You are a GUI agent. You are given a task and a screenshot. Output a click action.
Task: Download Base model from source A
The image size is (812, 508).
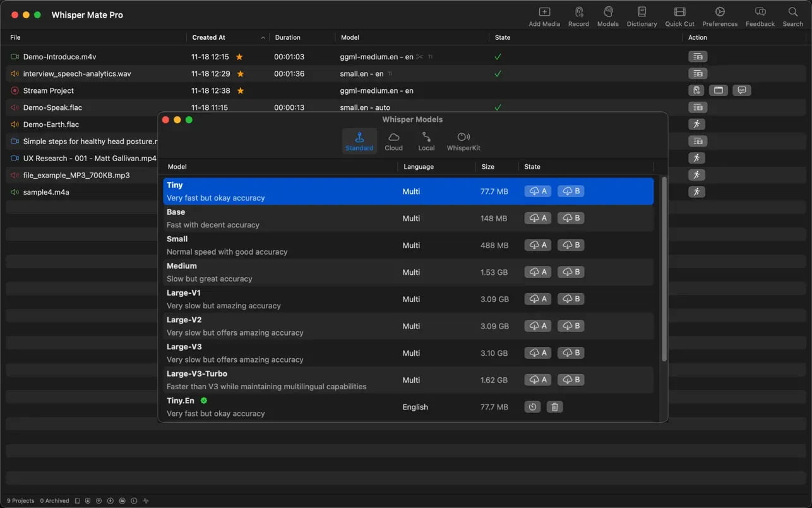[538, 218]
